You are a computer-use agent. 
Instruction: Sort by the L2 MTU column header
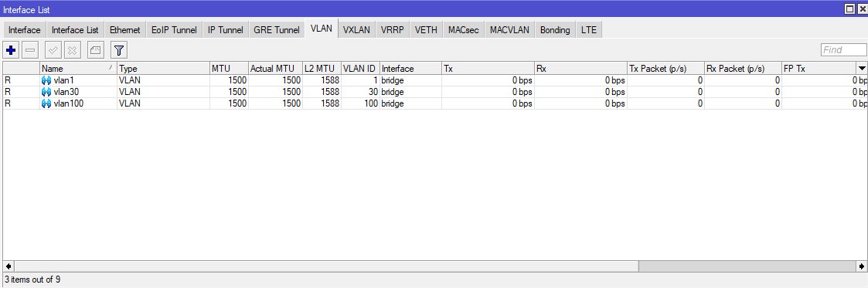pos(322,69)
